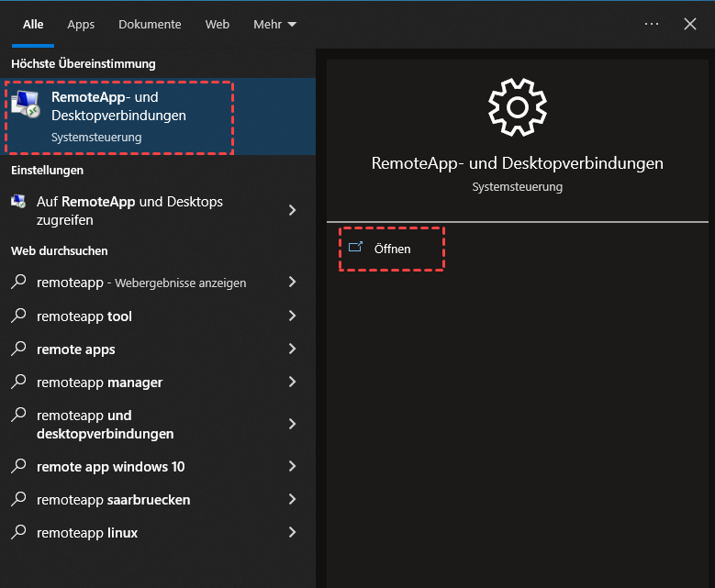Viewport: 715px width, 588px height.
Task: Click the icon beside 'Auf RemoteApp und Desktops zugreifen'
Action: point(18,202)
